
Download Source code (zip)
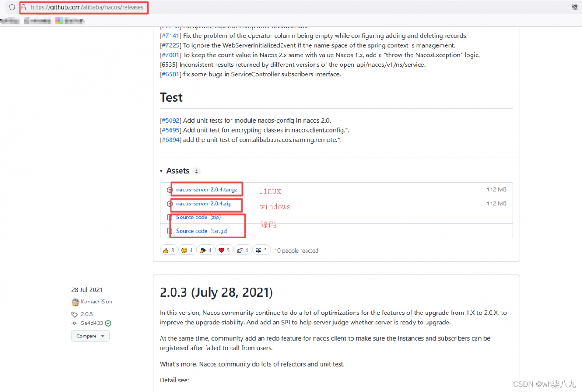[x=198, y=217]
